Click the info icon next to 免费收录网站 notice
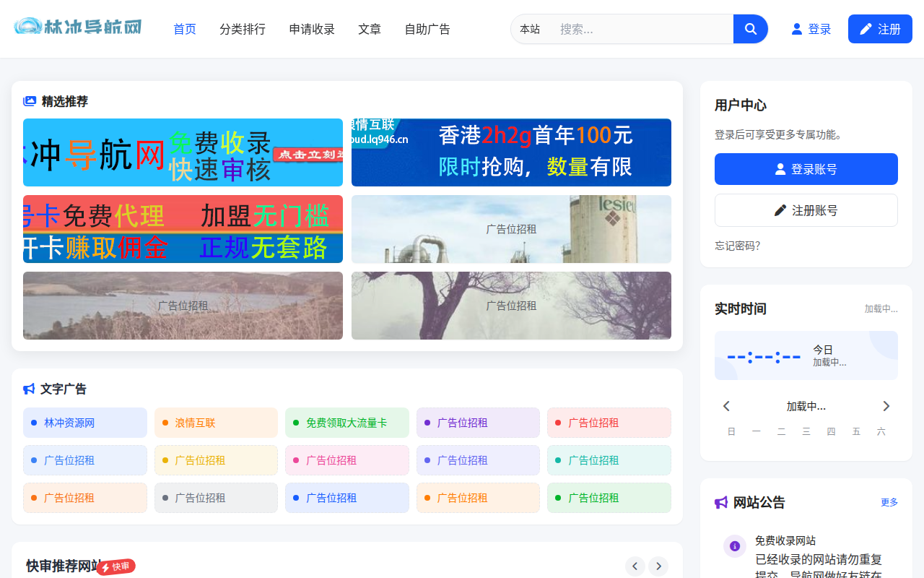Image resolution: width=924 pixels, height=578 pixels. point(734,545)
